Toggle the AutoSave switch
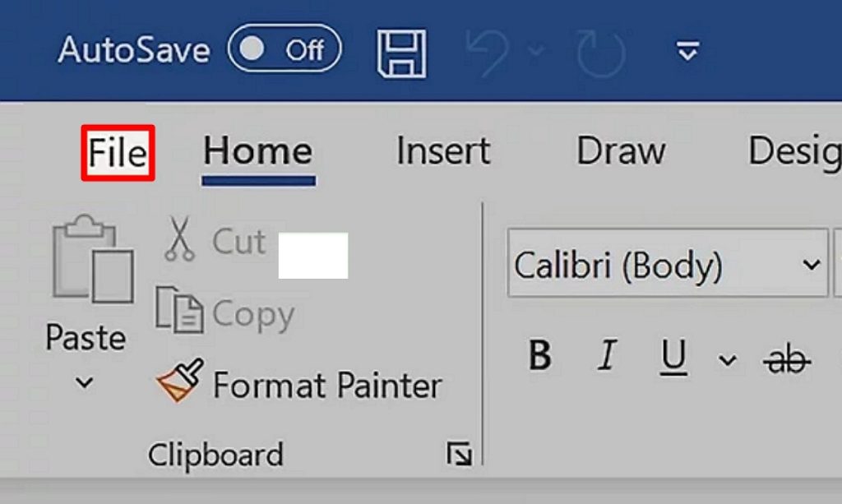The width and height of the screenshot is (842, 504). (285, 51)
